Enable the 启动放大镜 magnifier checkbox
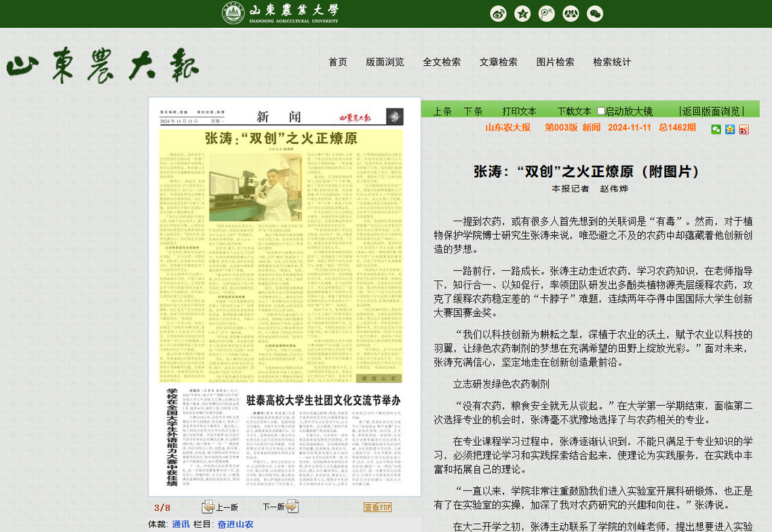This screenshot has height=532, width=772. 601,111
